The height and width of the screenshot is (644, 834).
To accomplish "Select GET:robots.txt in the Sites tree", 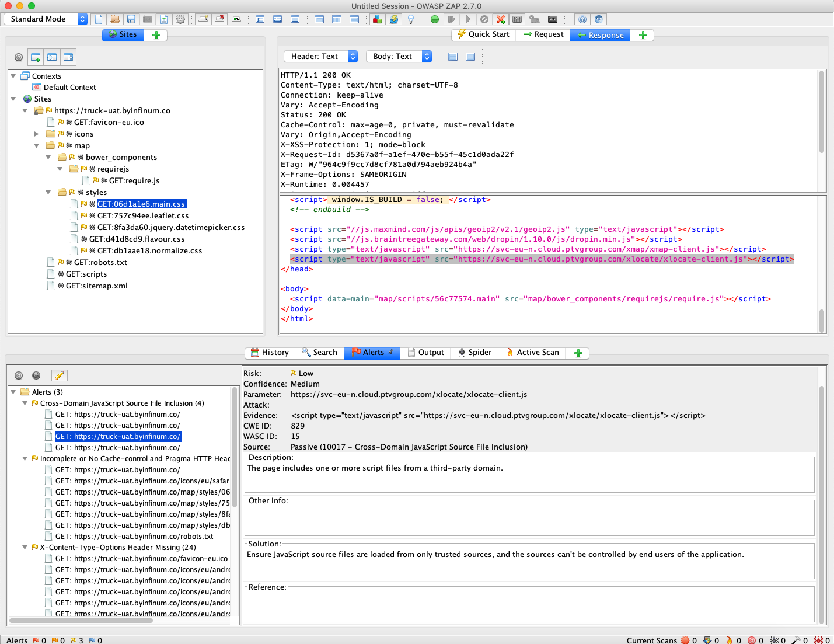I will pyautogui.click(x=100, y=263).
